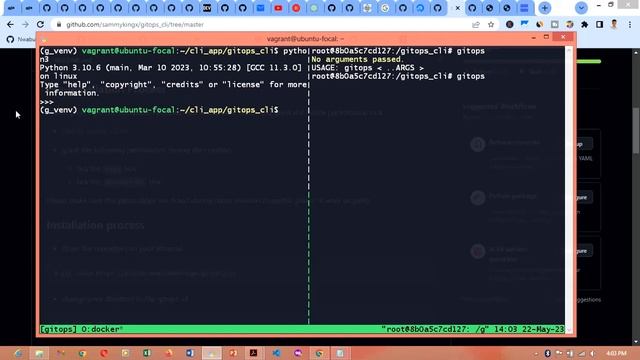Screen dimensions: 640x360
Task: Open Excel from the taskbar
Action: 147,353
